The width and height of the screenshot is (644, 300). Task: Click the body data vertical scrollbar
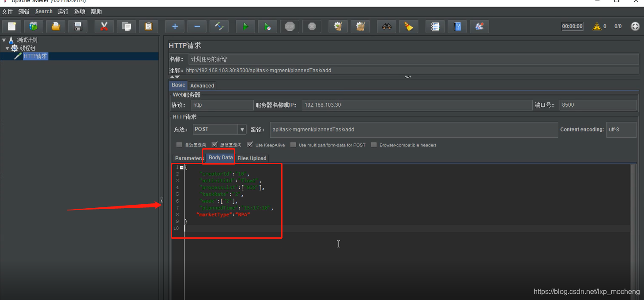pos(634,232)
